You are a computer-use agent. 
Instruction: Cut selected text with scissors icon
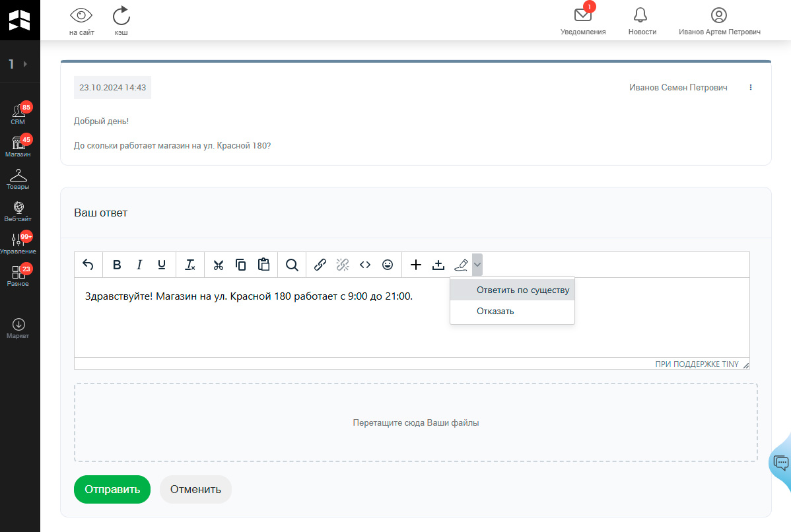coord(219,265)
